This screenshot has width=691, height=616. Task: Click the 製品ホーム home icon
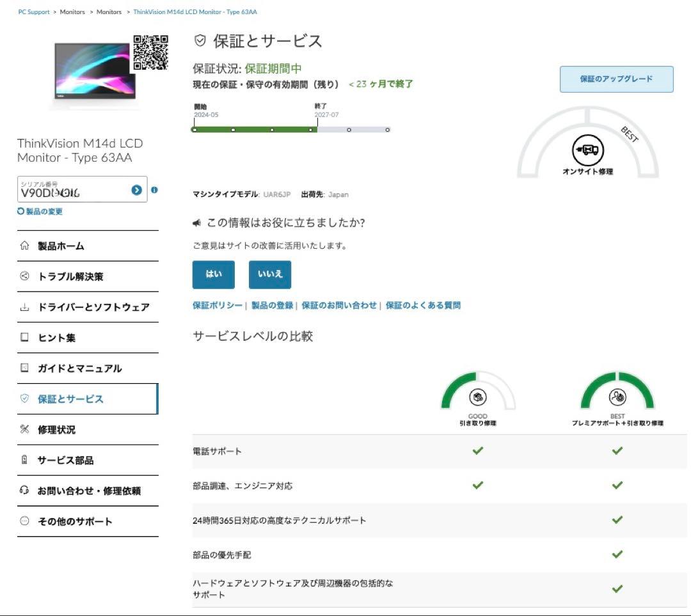click(24, 246)
